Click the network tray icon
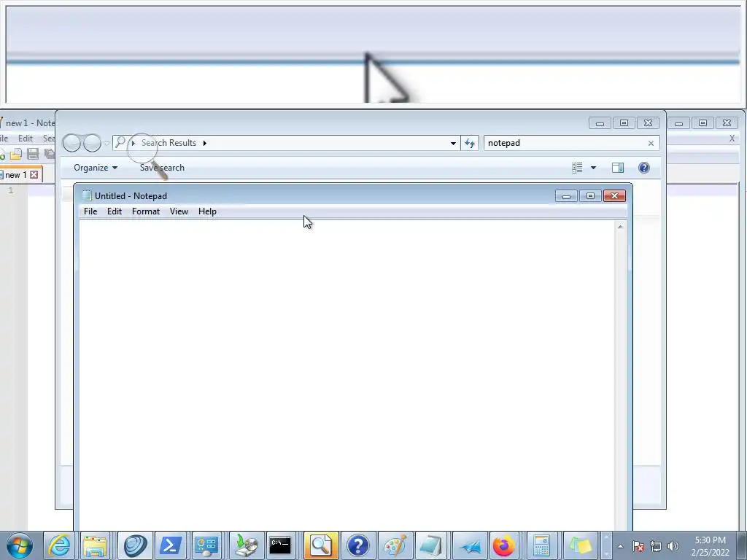 [x=656, y=546]
